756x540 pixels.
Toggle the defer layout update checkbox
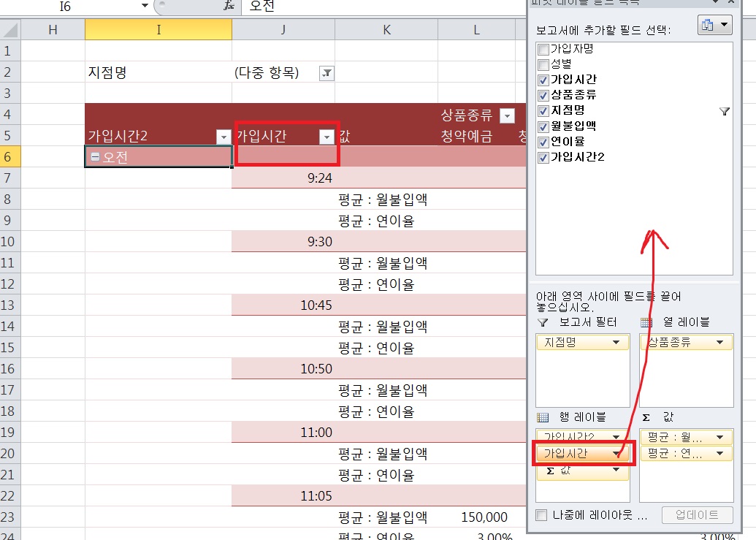click(x=541, y=515)
